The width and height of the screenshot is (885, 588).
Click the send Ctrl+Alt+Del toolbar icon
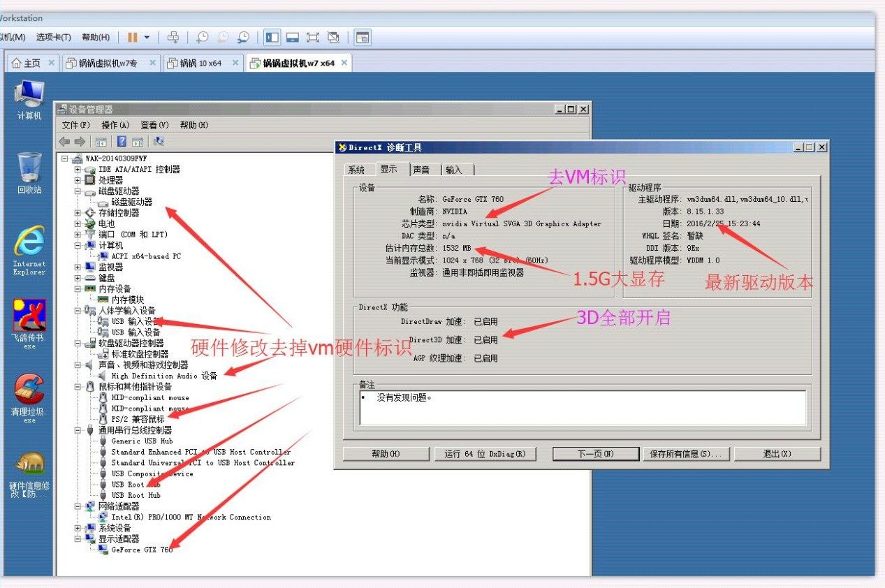coord(173,37)
